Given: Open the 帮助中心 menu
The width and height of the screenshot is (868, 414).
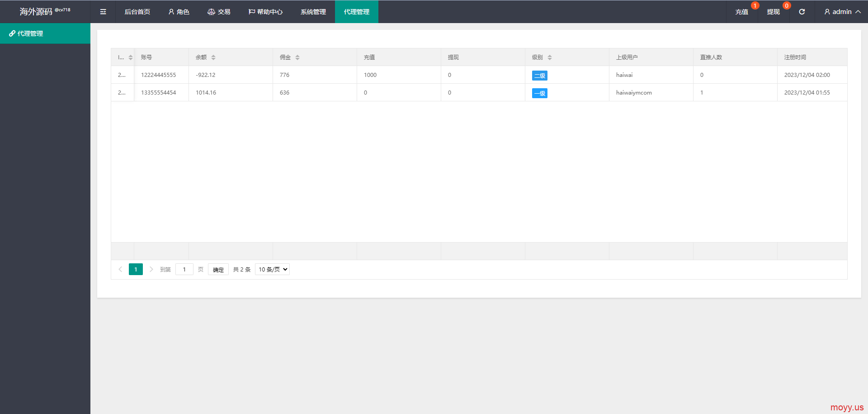Looking at the screenshot, I should point(265,12).
